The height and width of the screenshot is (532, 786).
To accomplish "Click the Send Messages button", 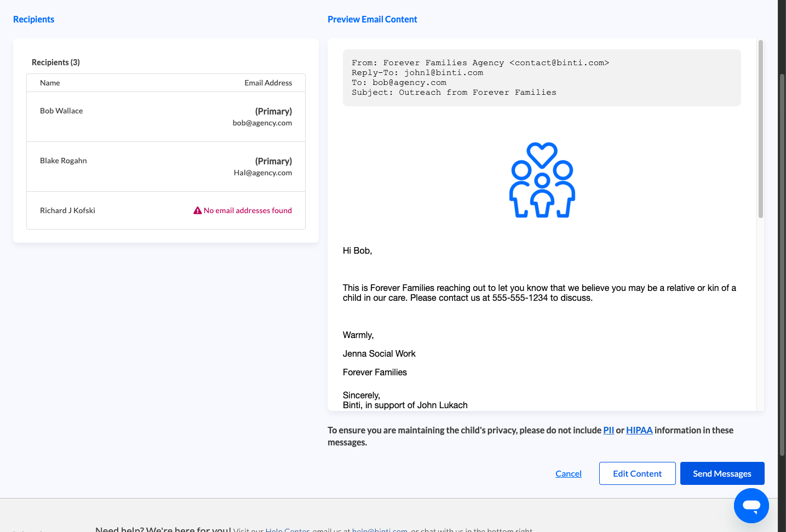I will pos(722,473).
